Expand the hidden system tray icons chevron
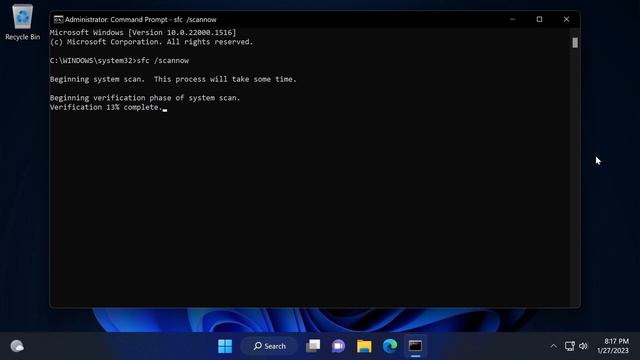This screenshot has width=640, height=360. (553, 346)
